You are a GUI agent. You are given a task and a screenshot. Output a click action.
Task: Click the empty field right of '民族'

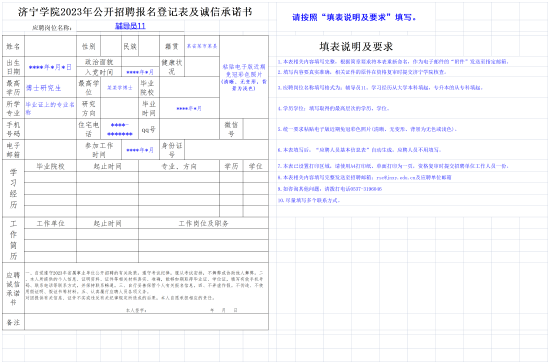(x=149, y=46)
